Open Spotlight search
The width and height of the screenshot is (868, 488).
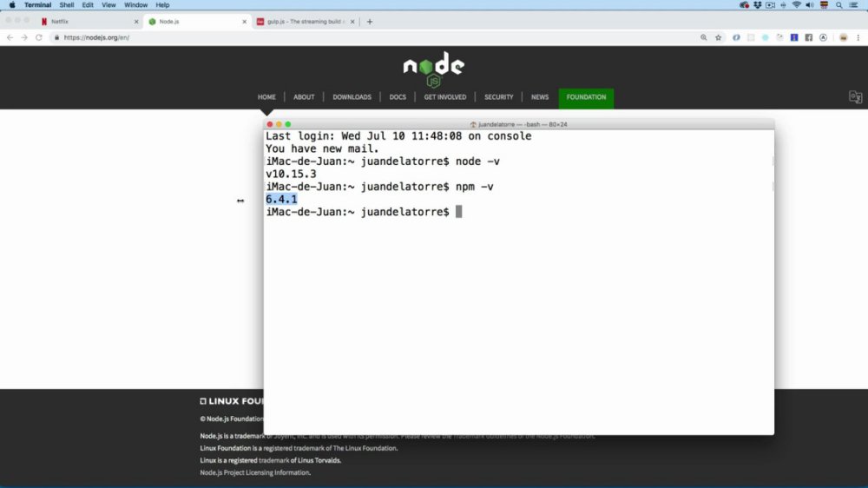pyautogui.click(x=839, y=5)
